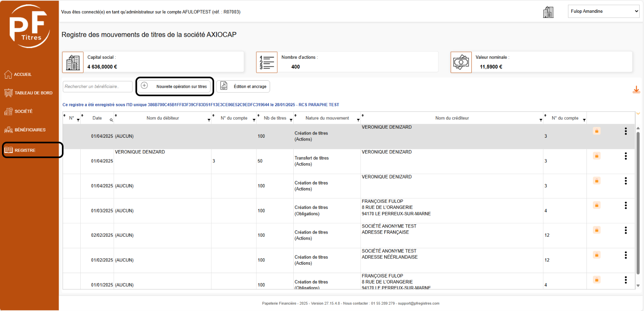Click the debtor name VERONIQUE DENIZARD in the transfer row
Image resolution: width=644 pixels, height=311 pixels.
[x=140, y=152]
